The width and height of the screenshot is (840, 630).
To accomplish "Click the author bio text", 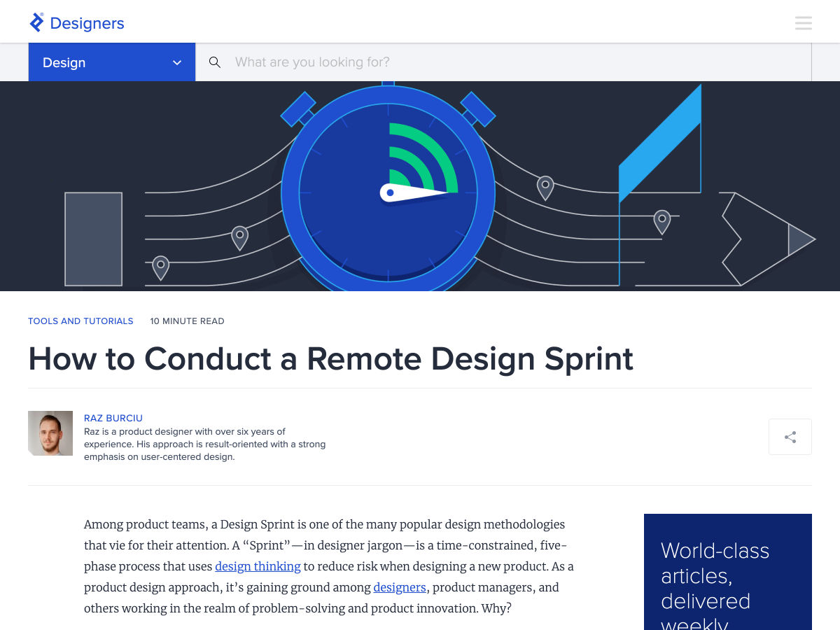I will click(x=204, y=444).
